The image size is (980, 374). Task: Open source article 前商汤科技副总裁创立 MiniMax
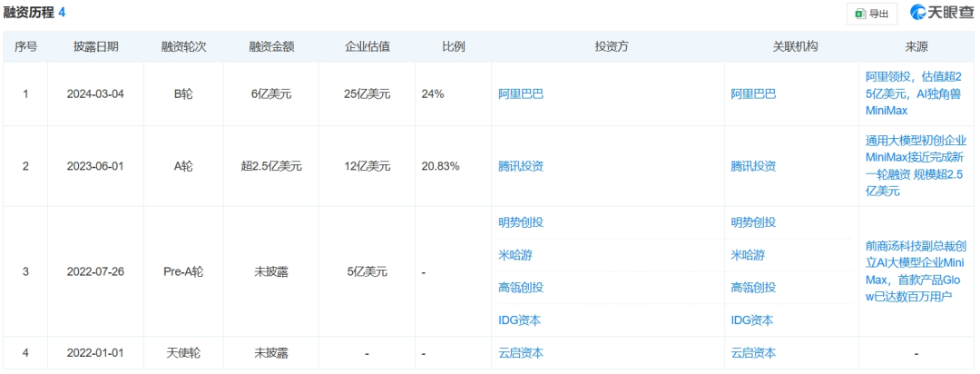click(916, 271)
